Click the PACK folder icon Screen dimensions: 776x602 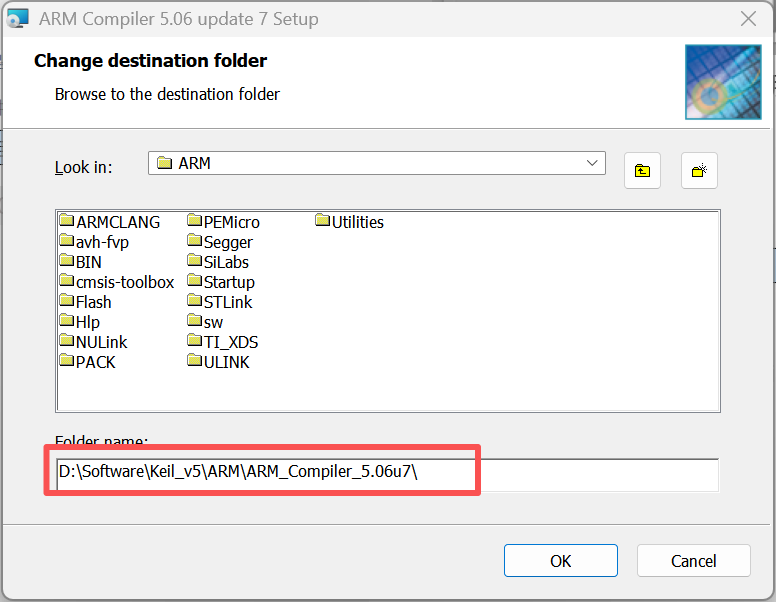point(66,360)
